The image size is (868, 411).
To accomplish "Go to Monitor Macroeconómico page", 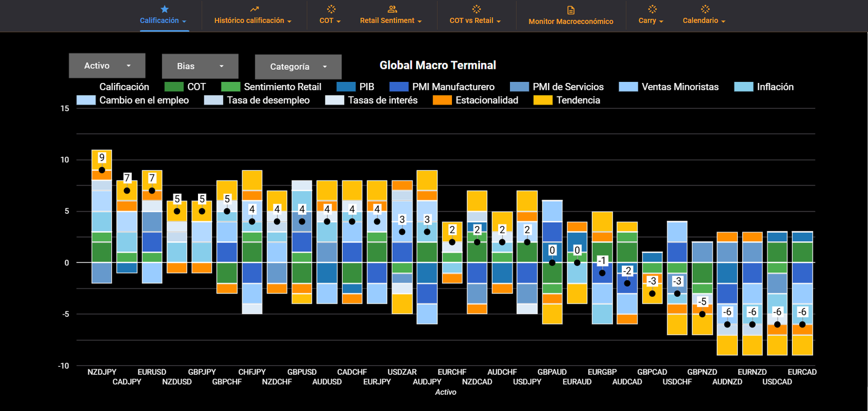I will (571, 21).
